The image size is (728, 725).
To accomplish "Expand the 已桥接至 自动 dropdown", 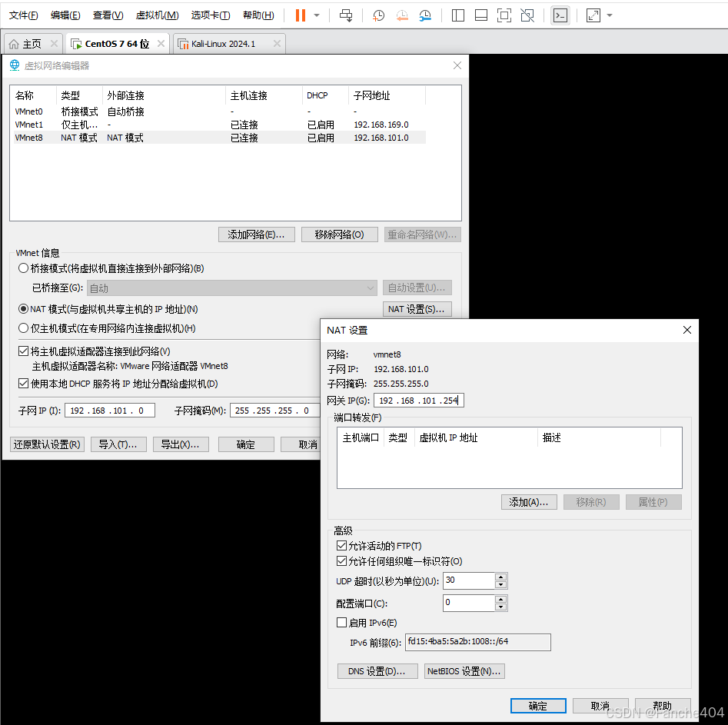I will (x=231, y=288).
